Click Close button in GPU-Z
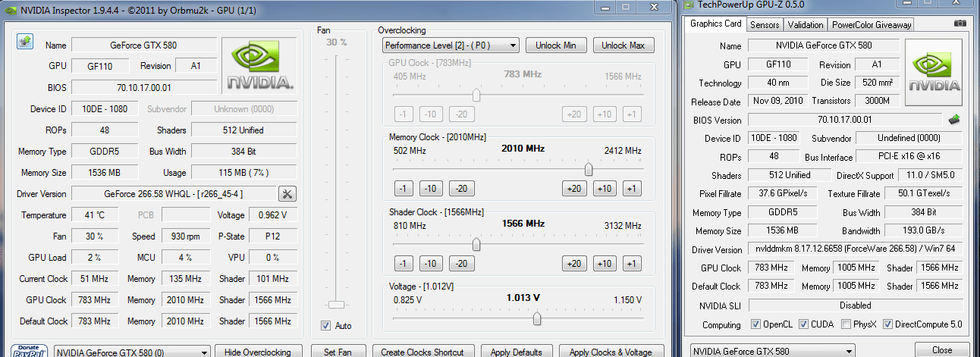980x357 pixels. pos(942,350)
